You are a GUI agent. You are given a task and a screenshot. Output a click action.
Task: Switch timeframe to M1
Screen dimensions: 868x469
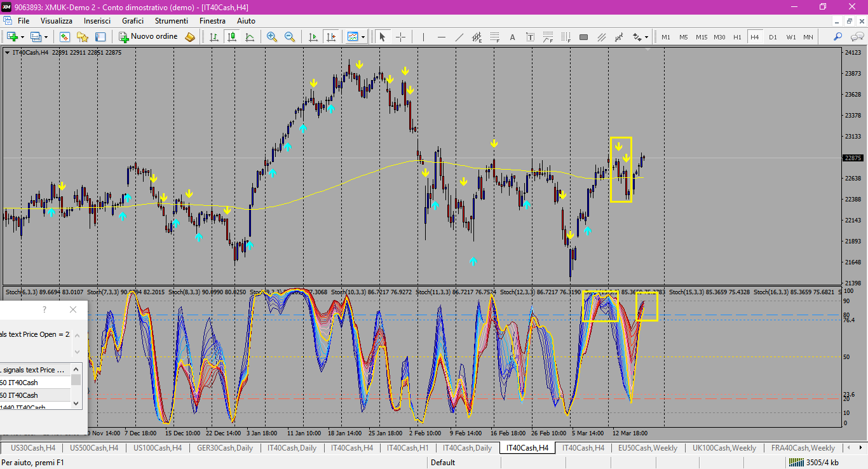click(666, 37)
